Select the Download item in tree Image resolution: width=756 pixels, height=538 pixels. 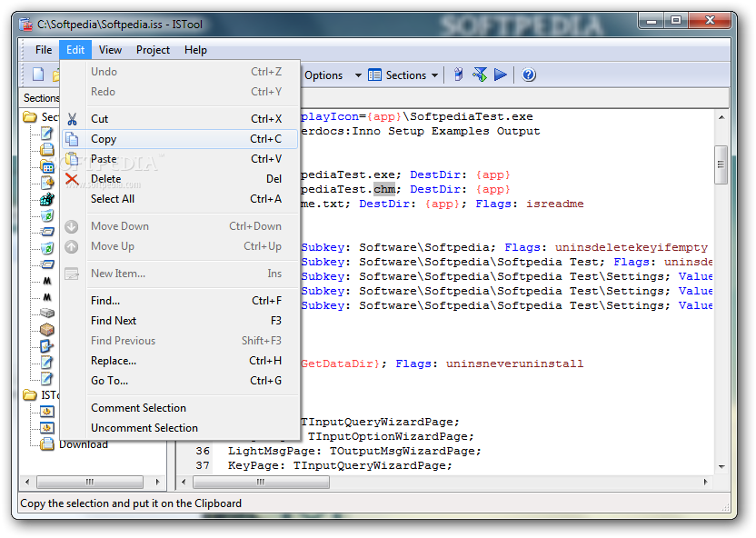[83, 444]
